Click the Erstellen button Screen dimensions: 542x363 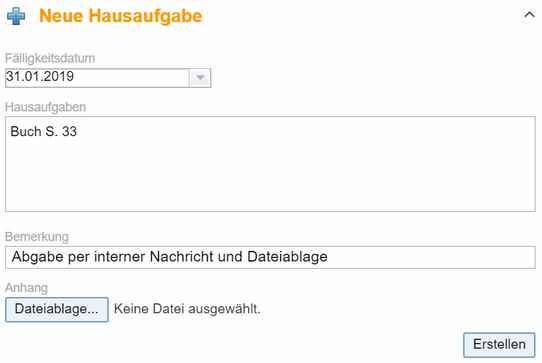pos(499,345)
